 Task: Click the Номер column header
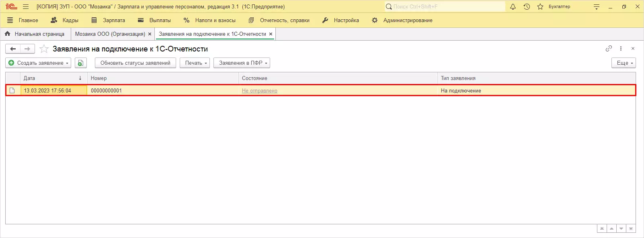coord(163,78)
